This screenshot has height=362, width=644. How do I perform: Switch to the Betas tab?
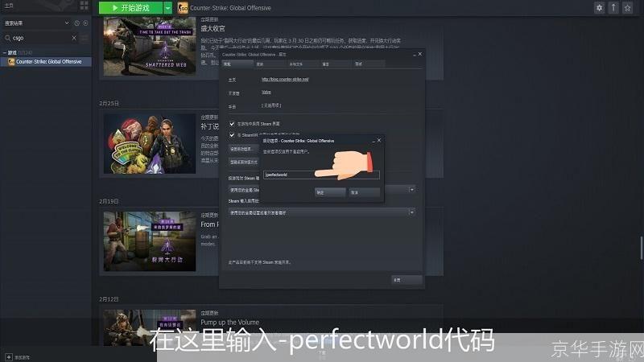pos(369,64)
